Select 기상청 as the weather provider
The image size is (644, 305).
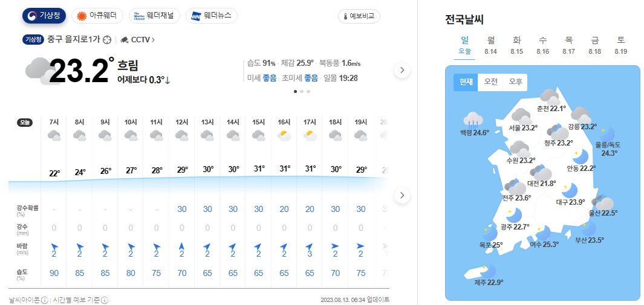coord(44,16)
